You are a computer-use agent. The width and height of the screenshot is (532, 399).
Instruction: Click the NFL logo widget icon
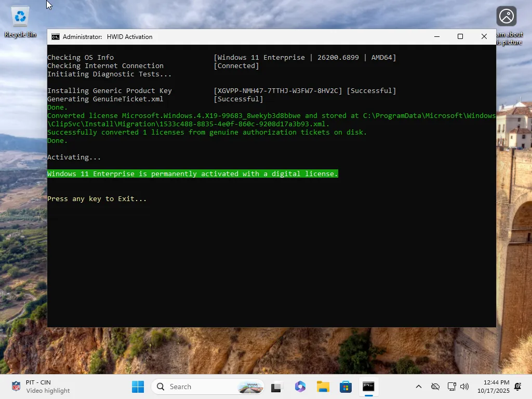click(16, 387)
